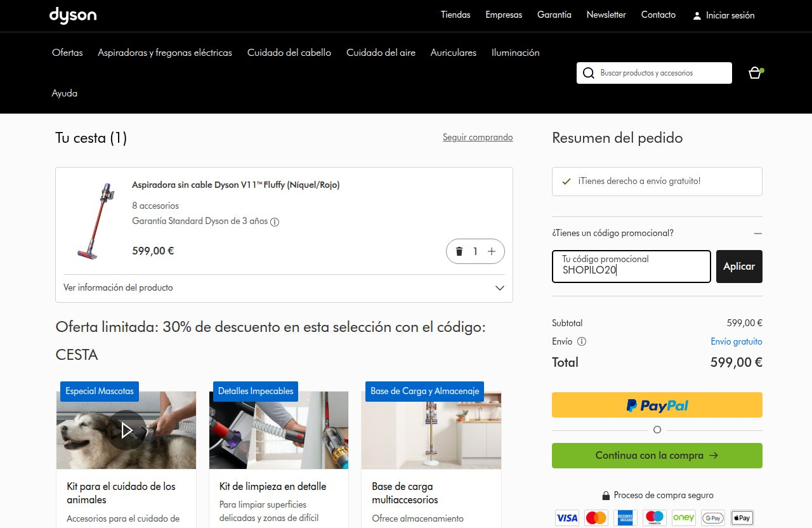Screen dimensions: 812x528
Task: Click the Dyson V11 vacuum thumbnail
Action: pos(96,221)
